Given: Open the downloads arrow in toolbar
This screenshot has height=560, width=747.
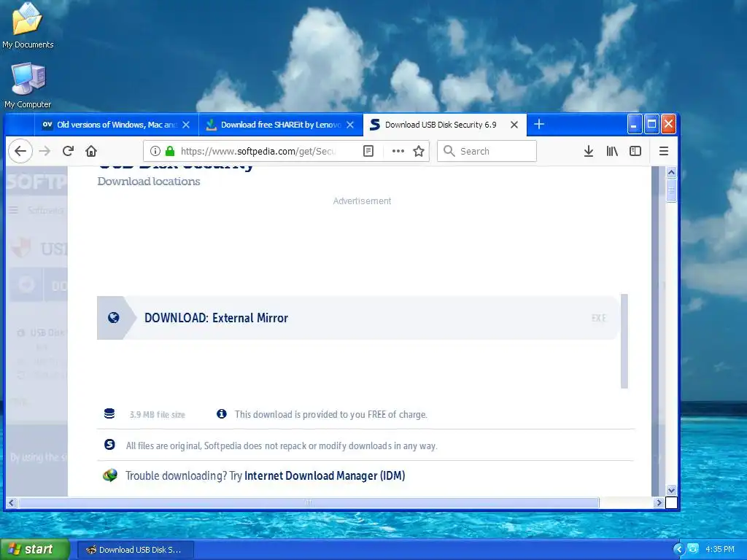Looking at the screenshot, I should (x=589, y=152).
